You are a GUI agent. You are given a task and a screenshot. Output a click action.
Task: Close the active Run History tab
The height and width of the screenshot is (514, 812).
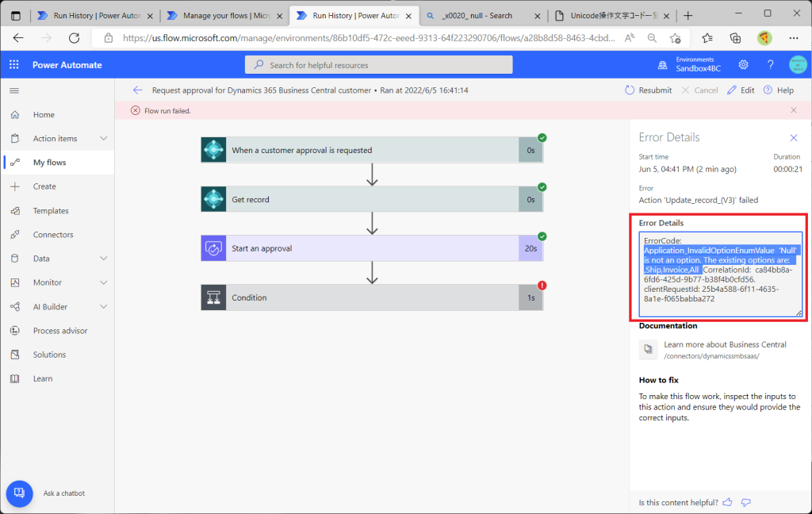[408, 16]
